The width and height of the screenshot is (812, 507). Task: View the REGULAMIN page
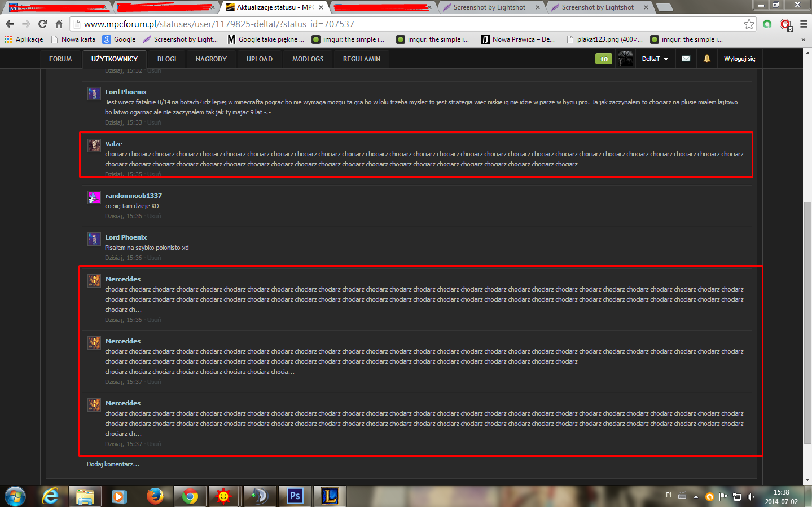coord(362,59)
